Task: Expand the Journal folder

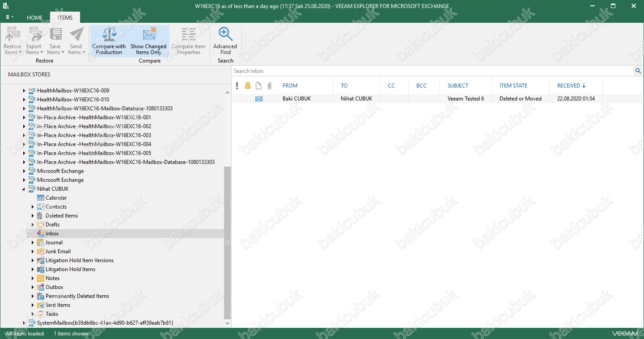Action: pyautogui.click(x=33, y=243)
